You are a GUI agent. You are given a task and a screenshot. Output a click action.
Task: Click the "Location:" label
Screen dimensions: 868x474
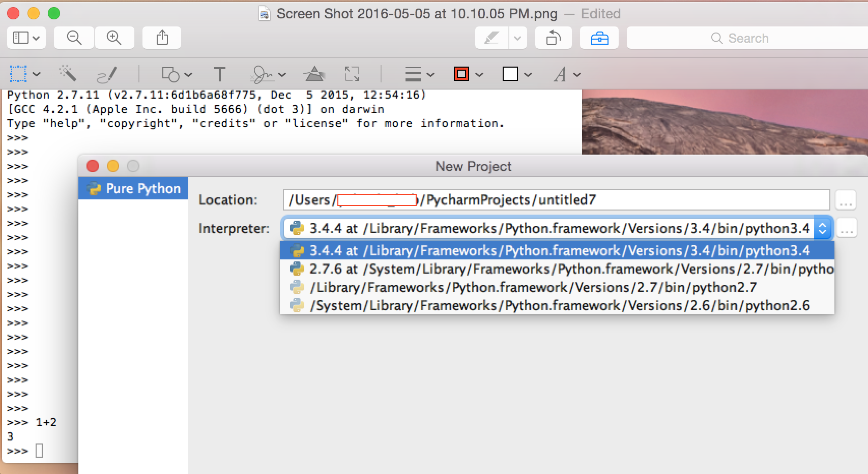(x=228, y=200)
